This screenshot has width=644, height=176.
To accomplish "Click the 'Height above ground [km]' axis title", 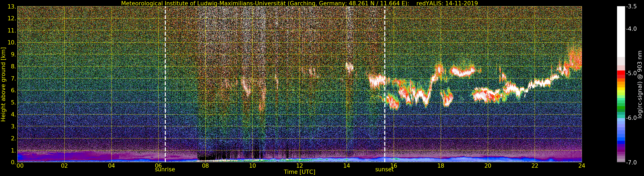I will [3, 84].
